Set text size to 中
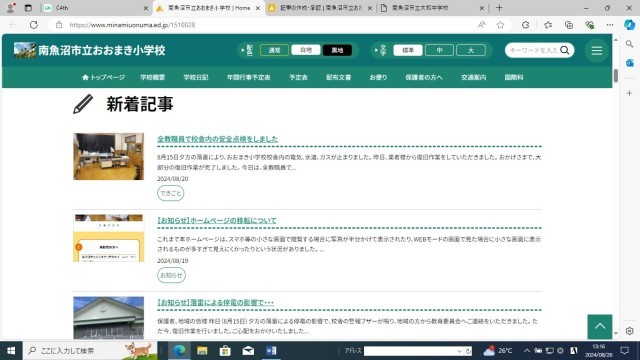Viewport: 640px width, 360px height. 439,50
